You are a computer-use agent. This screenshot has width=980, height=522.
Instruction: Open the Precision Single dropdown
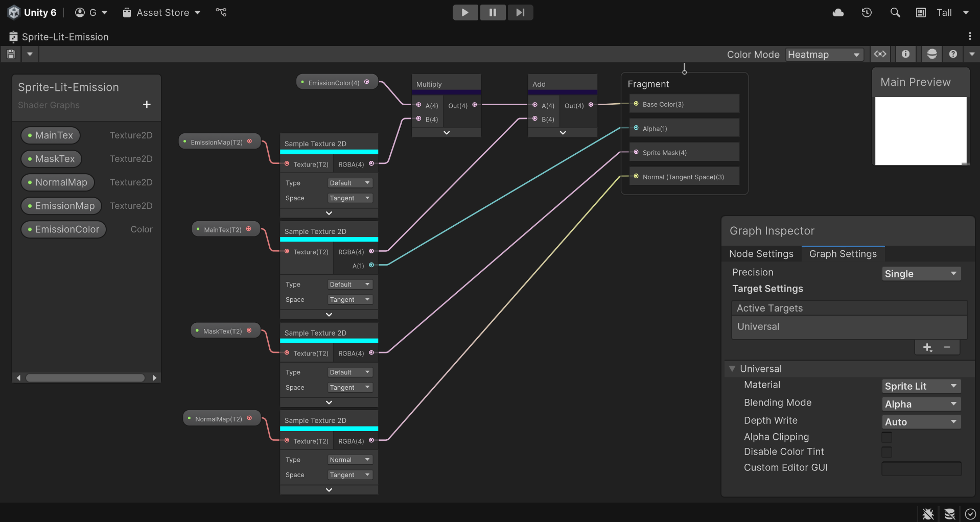click(921, 274)
